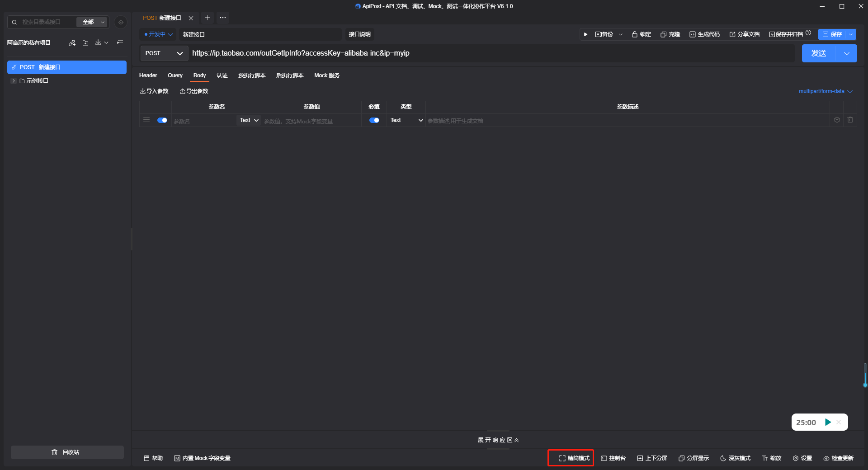Viewport: 868px width, 470px height.
Task: Enable 精简模式 compact mode
Action: (574, 458)
